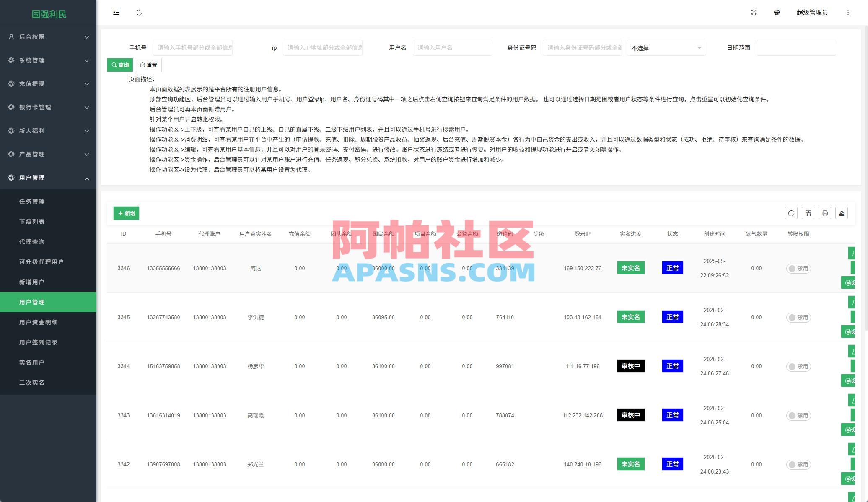Toggle transfer permission for user 郑光兰
This screenshot has height=502, width=868.
tap(798, 464)
